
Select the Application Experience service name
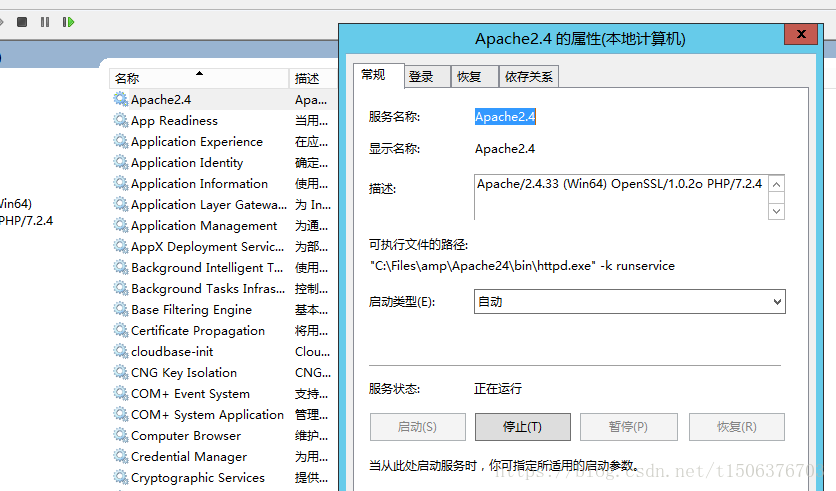(x=197, y=142)
